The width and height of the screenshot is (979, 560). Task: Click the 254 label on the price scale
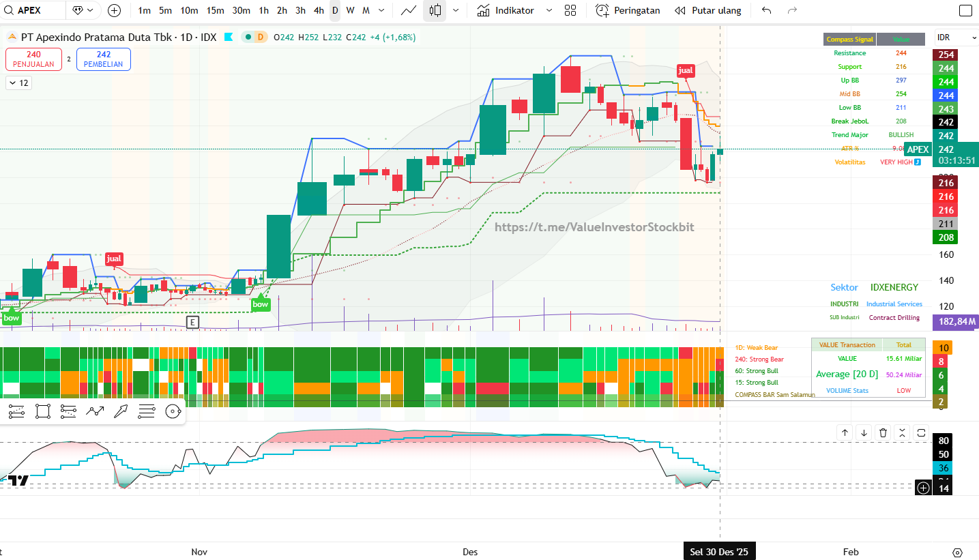[x=946, y=55]
